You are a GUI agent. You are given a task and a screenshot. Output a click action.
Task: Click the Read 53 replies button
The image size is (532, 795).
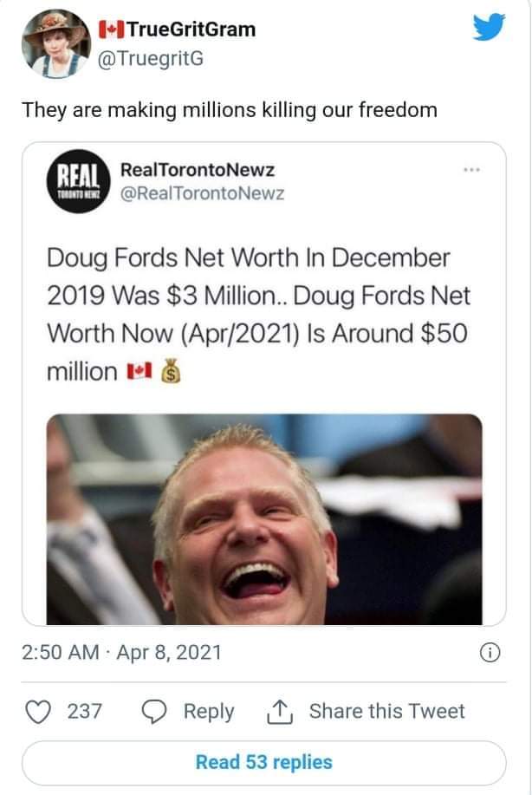point(264,763)
